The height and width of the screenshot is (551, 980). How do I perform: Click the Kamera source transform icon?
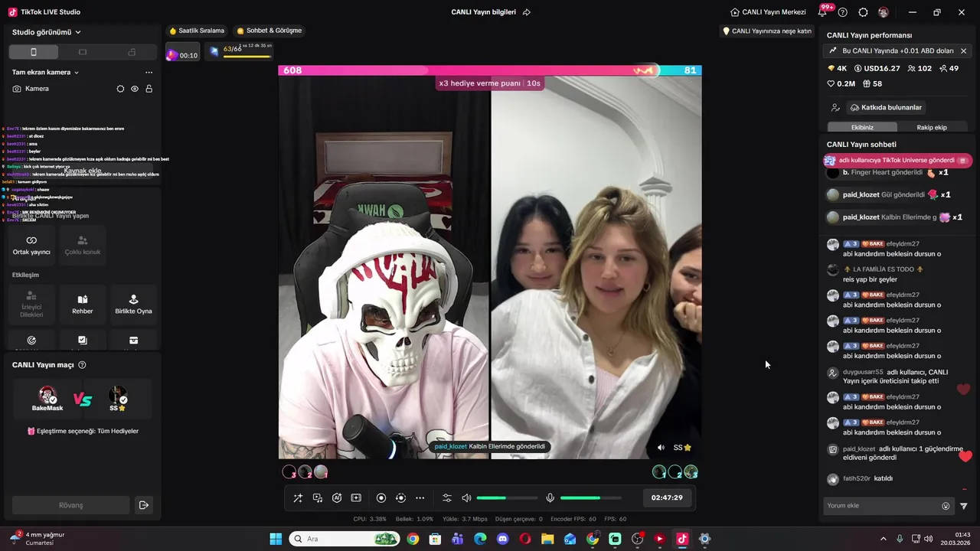coord(120,89)
